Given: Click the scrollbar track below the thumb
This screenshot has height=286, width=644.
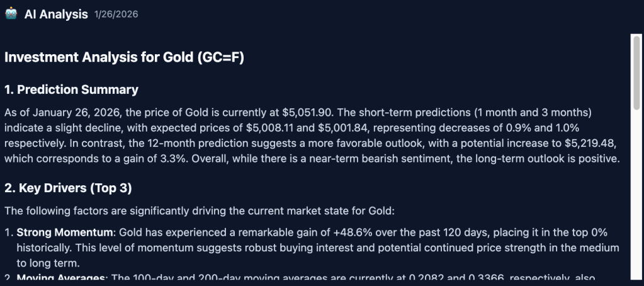Looking at the screenshot, I should coord(636,202).
